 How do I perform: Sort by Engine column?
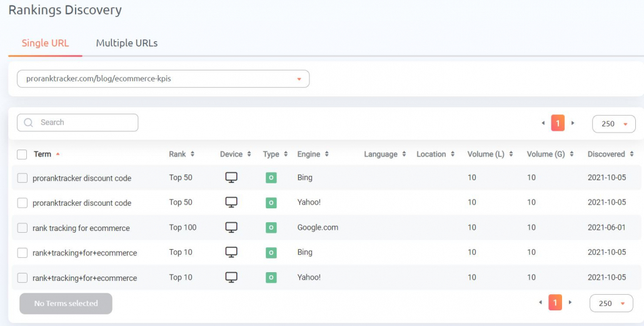[326, 154]
